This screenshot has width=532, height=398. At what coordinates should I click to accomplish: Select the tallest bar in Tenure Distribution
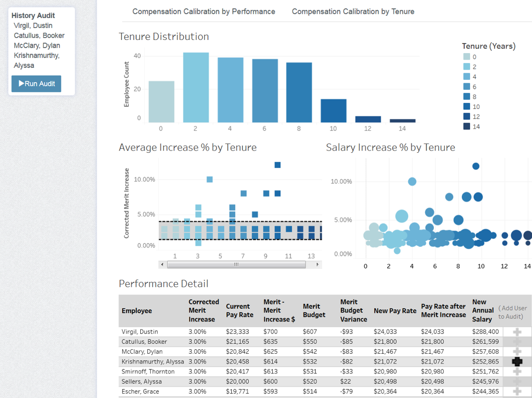pyautogui.click(x=196, y=88)
